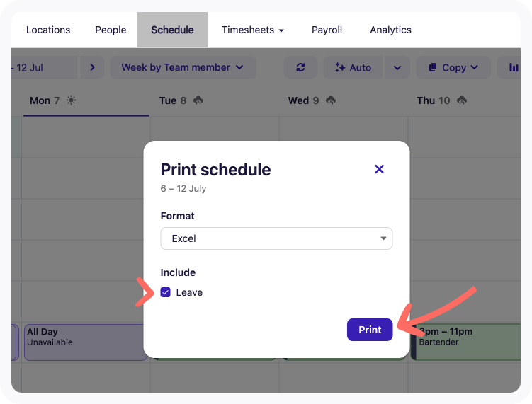Open the People tab
Viewport: 532px width, 404px height.
coord(111,30)
